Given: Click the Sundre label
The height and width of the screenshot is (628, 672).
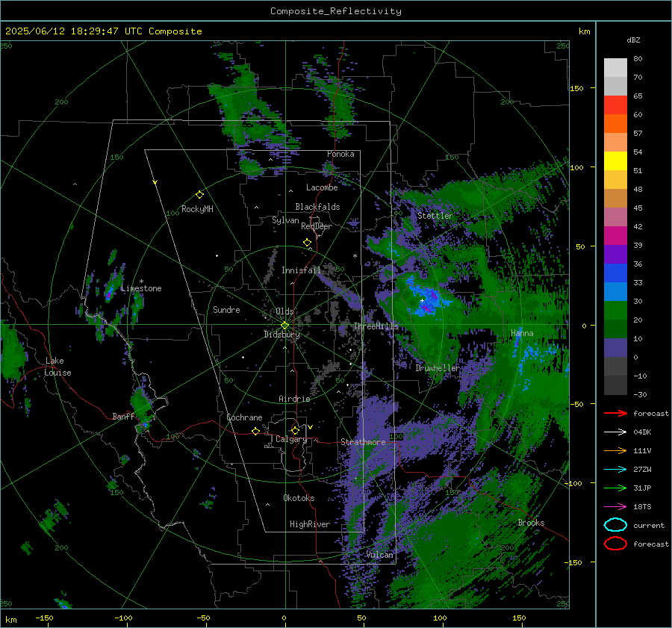Looking at the screenshot, I should (226, 309).
